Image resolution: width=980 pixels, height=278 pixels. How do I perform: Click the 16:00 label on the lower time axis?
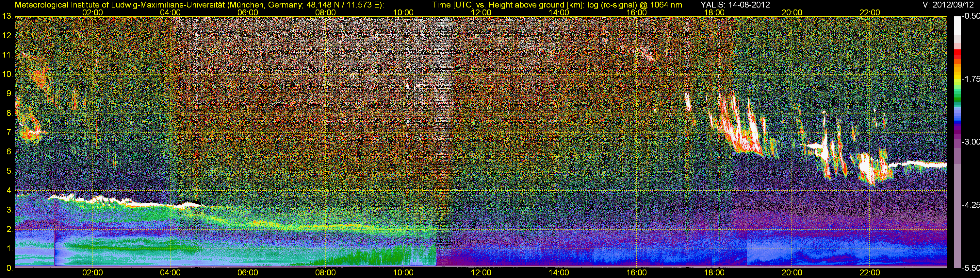pyautogui.click(x=636, y=273)
